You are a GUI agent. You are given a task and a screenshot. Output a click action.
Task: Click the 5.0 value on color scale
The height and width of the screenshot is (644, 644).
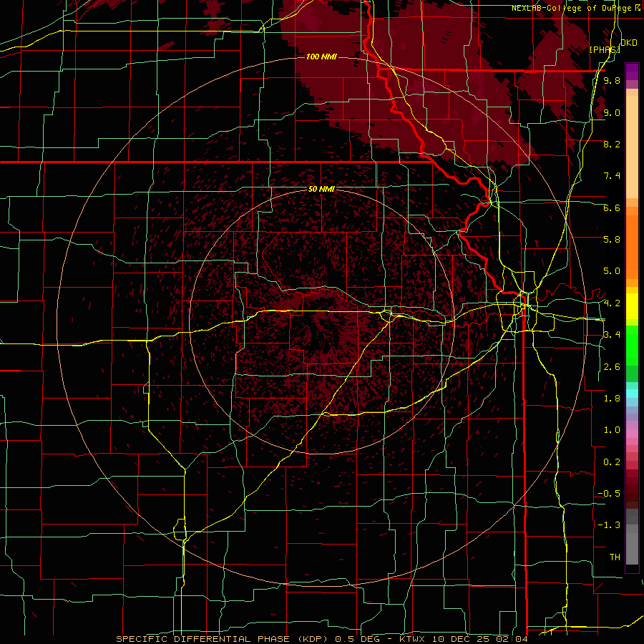(x=612, y=271)
